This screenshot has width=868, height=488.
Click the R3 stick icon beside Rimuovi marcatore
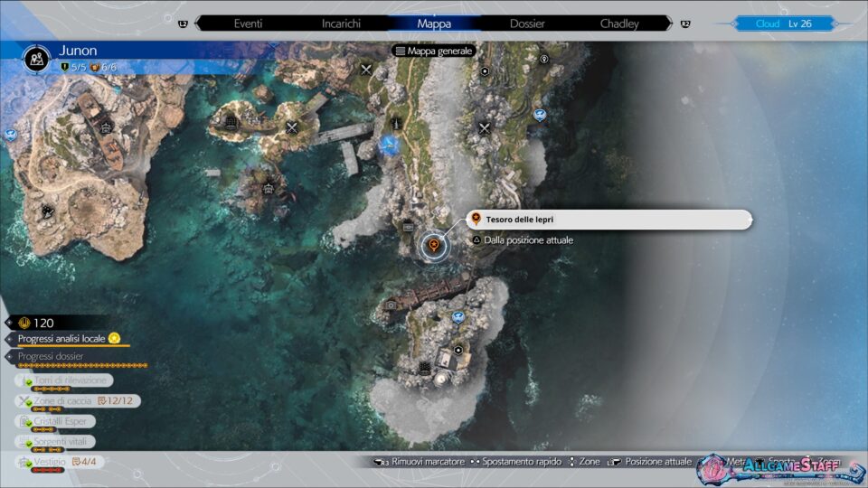point(382,462)
